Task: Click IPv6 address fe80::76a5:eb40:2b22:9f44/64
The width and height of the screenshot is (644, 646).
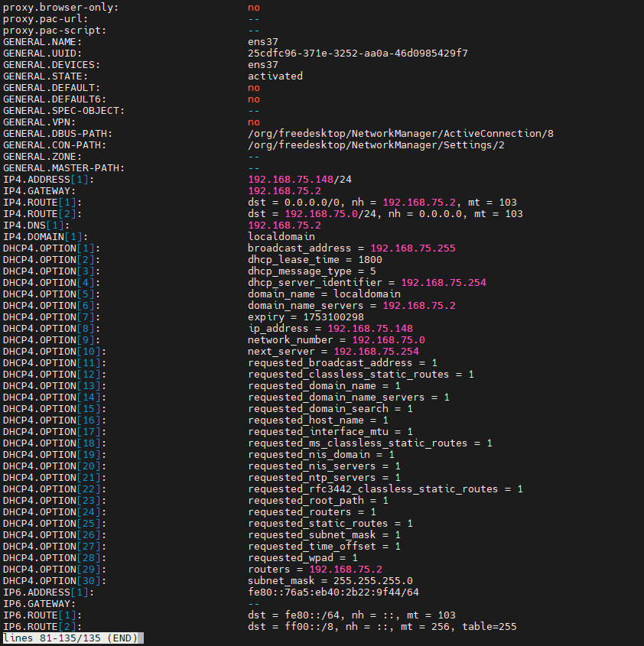Action: tap(333, 592)
